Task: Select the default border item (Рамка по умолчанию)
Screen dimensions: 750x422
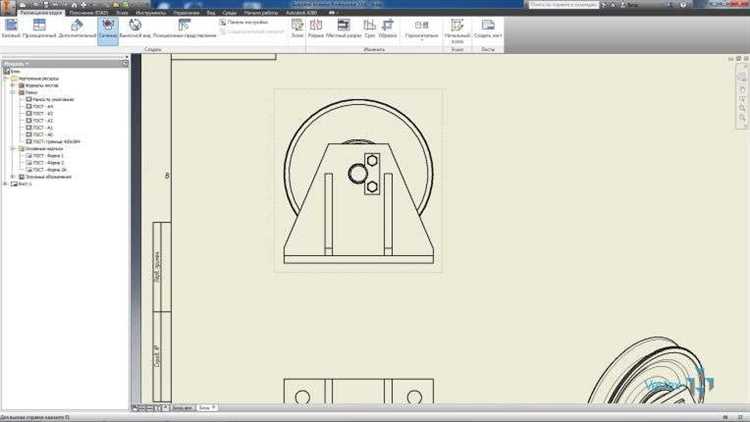Action: (50, 100)
